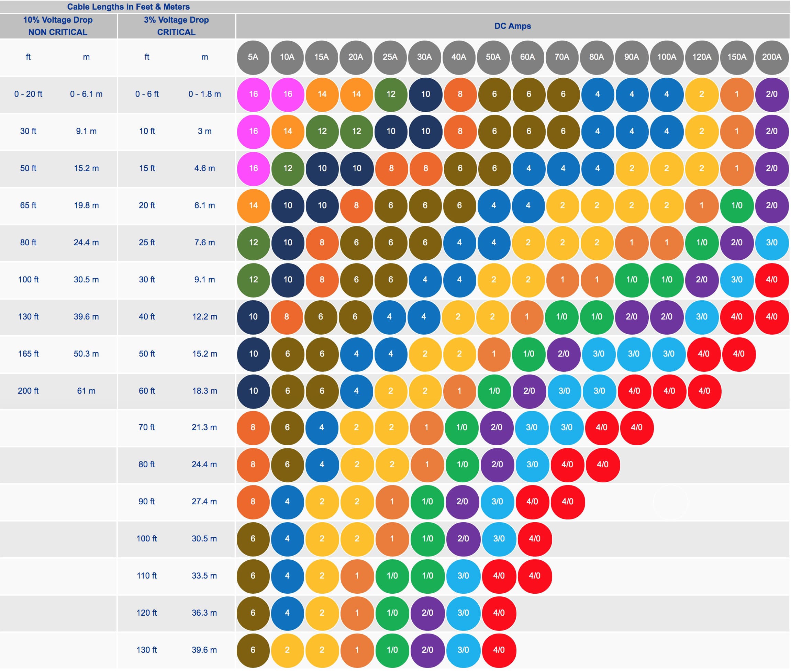This screenshot has width=791, height=672.
Task: Click the 60A column header circle
Action: click(528, 57)
